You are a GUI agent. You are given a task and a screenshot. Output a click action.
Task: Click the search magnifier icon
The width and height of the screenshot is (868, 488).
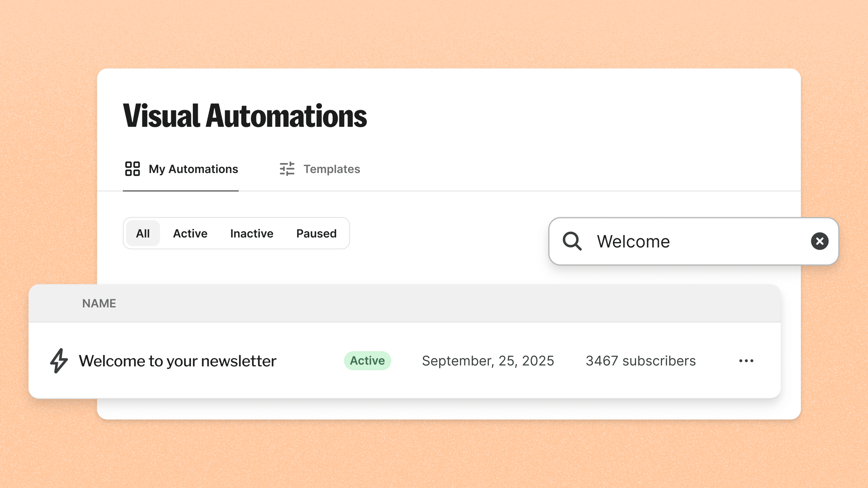[x=573, y=241]
